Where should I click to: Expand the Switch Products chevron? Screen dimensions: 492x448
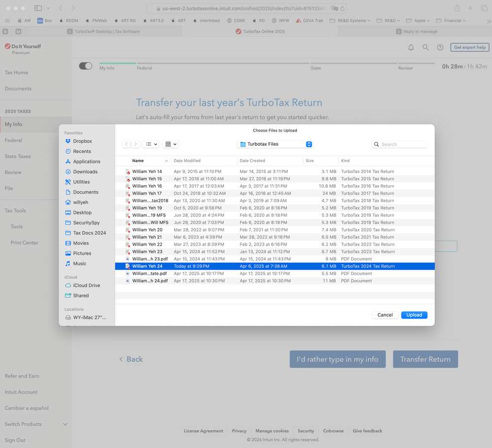[65, 424]
